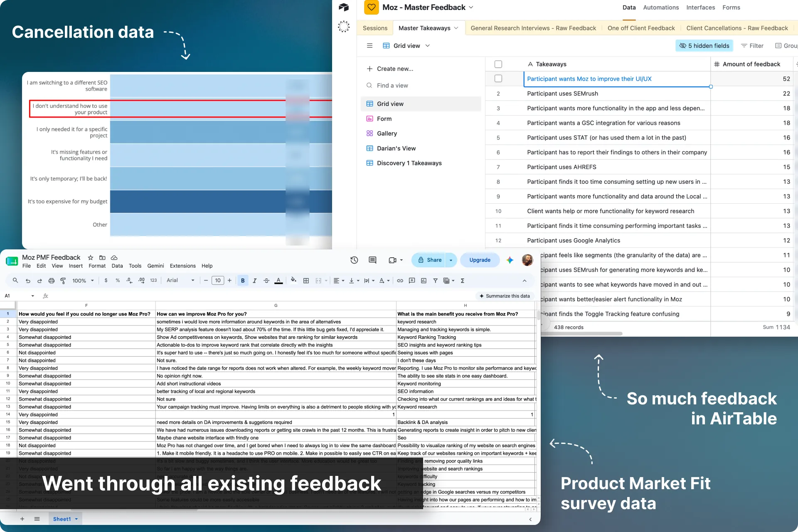Star the Moz PMF Feedback document
This screenshot has width=798, height=532.
[x=91, y=258]
